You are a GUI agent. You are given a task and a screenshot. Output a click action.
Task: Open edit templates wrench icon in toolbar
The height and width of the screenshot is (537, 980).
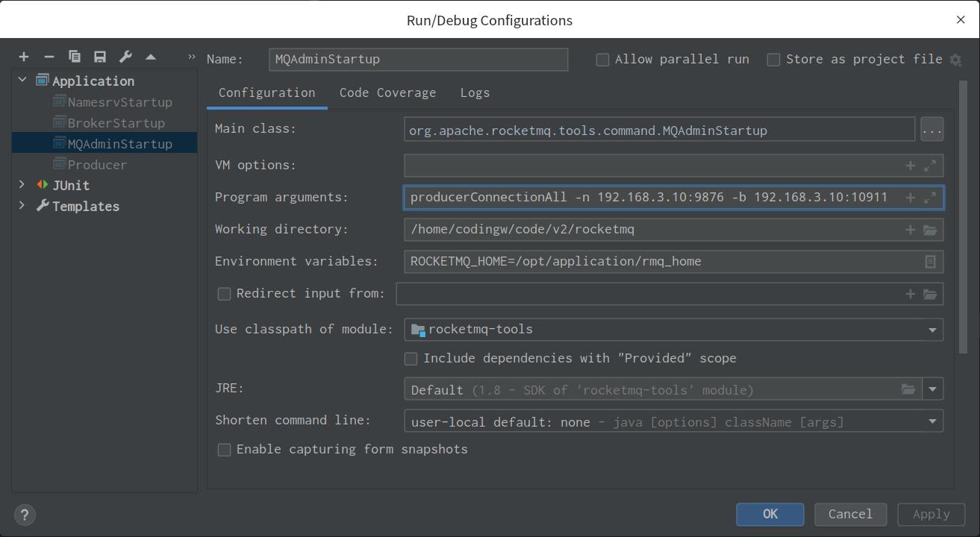coord(125,57)
